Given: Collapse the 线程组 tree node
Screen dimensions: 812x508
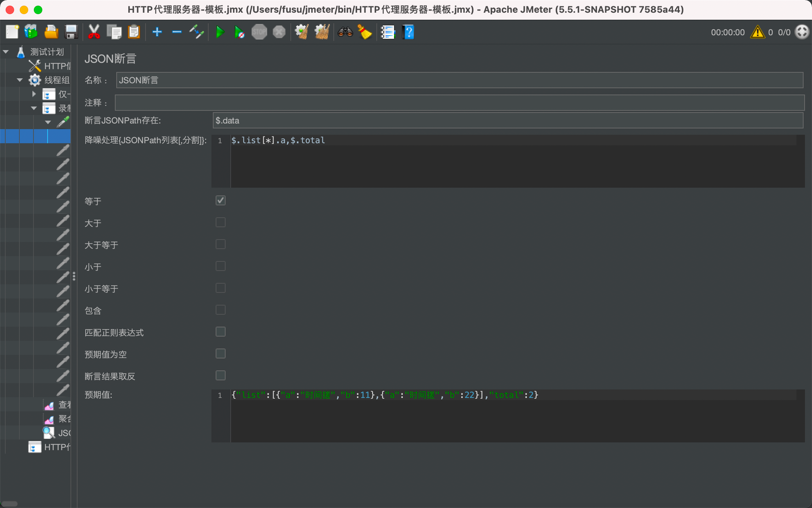Looking at the screenshot, I should point(20,80).
